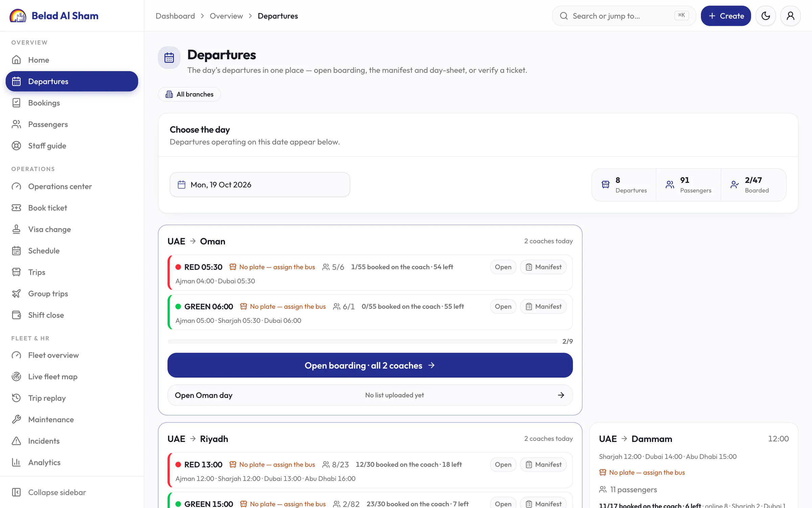Image resolution: width=812 pixels, height=508 pixels.
Task: Expand the Open Oman day row
Action: click(x=370, y=395)
